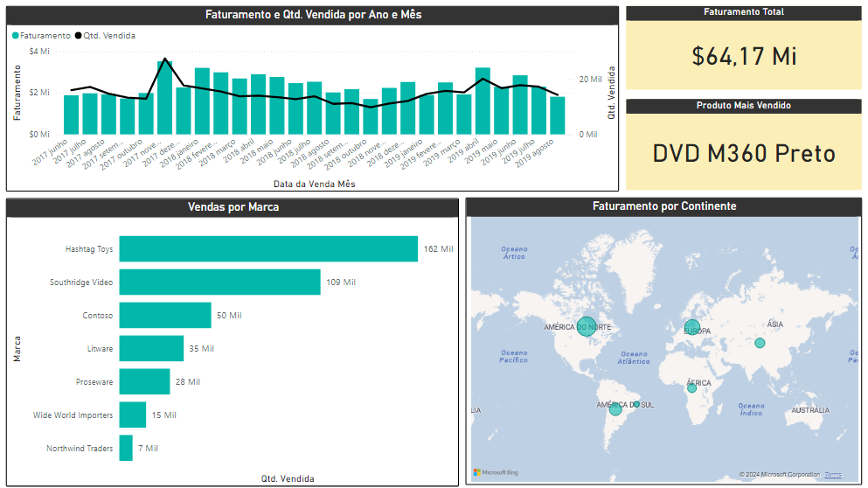868x488 pixels.
Task: Click the 20 Mil secondary axis value
Action: click(591, 80)
